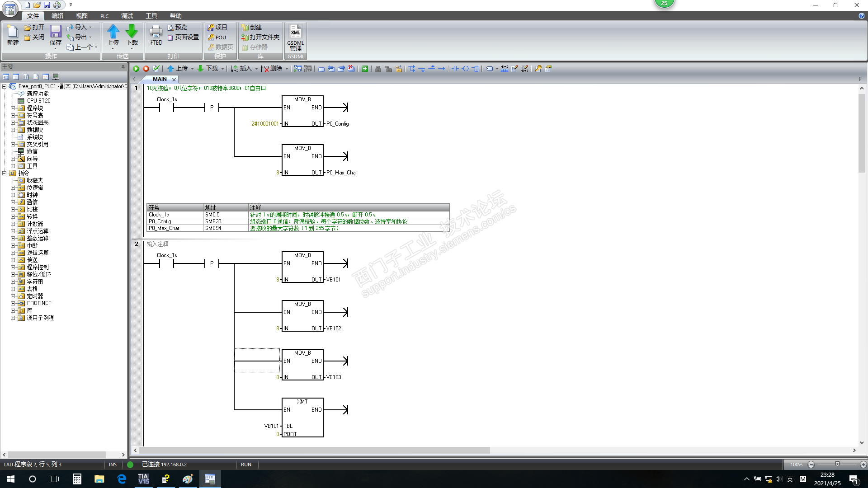Collapse the 指令 tree node
Screen dimensions: 868x488
click(5, 173)
